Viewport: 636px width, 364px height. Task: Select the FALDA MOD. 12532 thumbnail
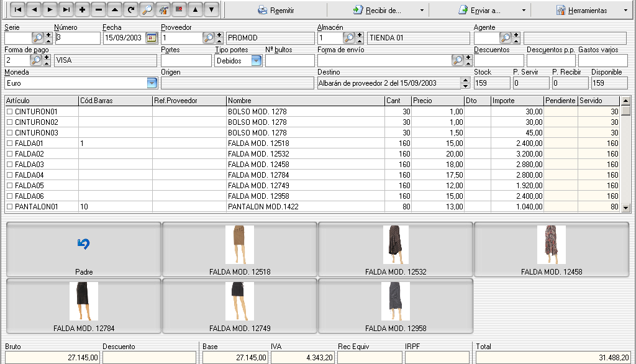pos(396,249)
